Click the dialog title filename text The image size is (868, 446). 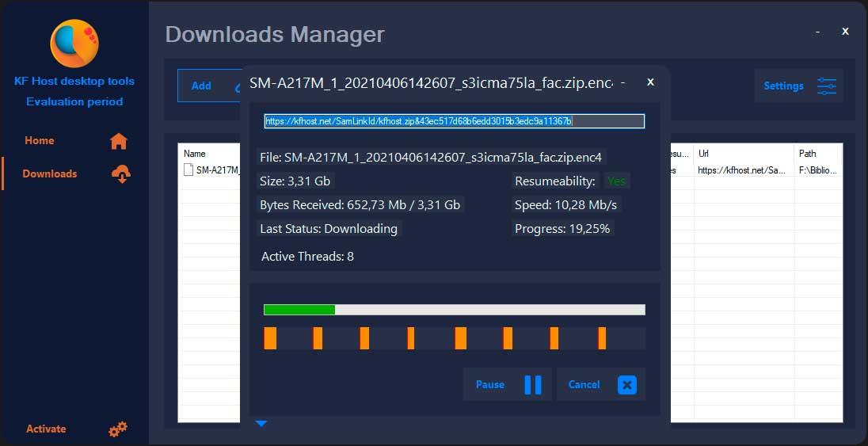[432, 83]
